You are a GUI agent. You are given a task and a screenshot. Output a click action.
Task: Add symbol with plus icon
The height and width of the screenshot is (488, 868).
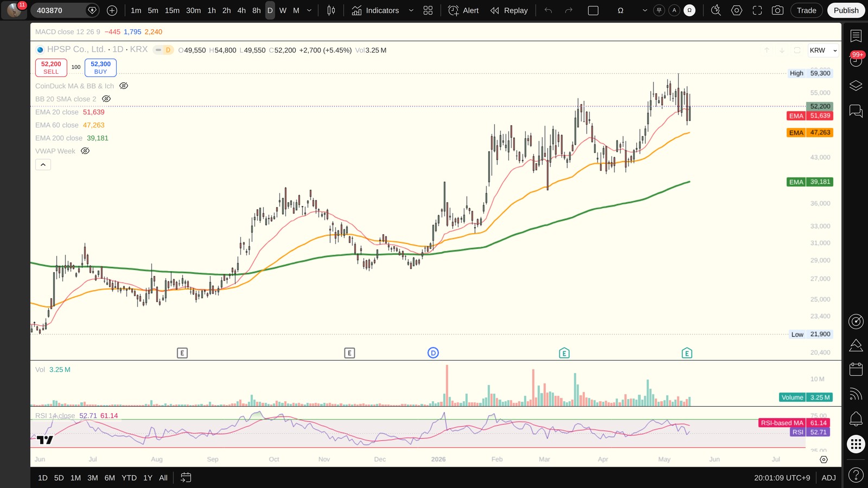coord(112,10)
